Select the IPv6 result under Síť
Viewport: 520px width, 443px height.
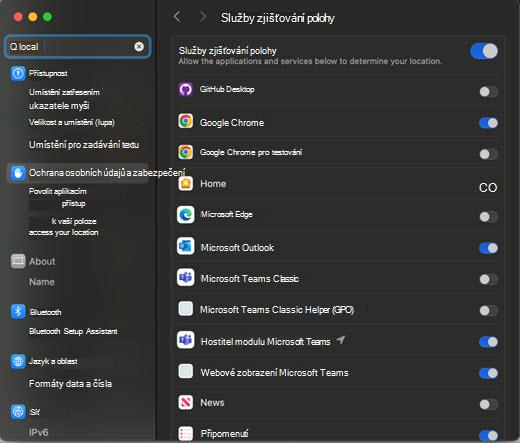pyautogui.click(x=38, y=432)
